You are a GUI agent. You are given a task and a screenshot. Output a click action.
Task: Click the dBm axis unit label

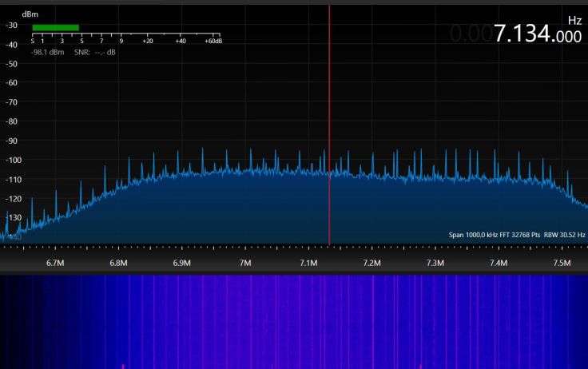(x=29, y=14)
